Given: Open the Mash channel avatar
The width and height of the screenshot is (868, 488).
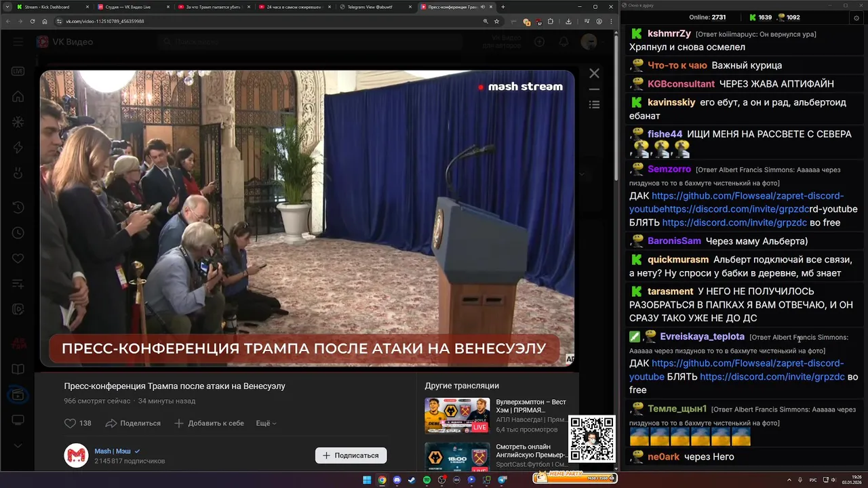Looking at the screenshot, I should [76, 455].
